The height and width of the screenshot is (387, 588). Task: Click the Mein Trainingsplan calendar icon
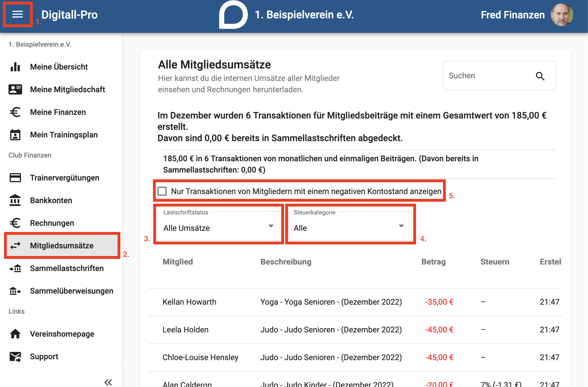click(15, 135)
